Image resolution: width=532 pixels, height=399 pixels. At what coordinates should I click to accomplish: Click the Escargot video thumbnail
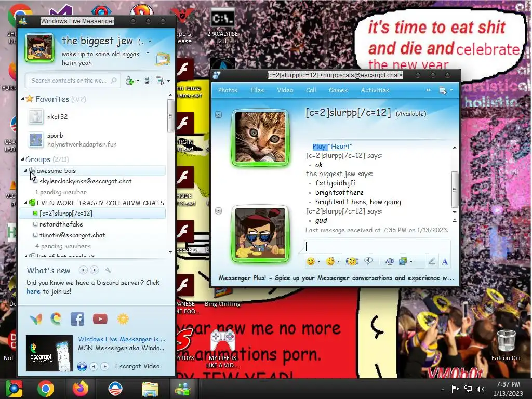(49, 353)
